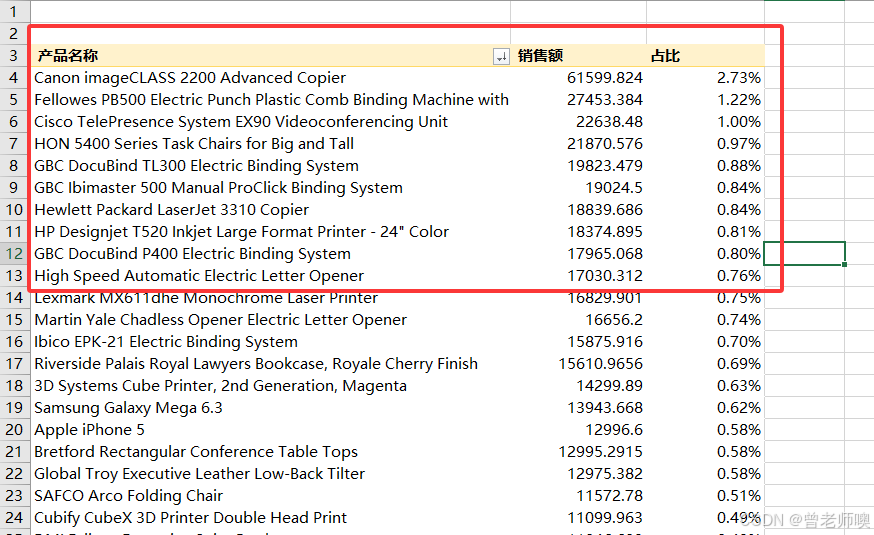The width and height of the screenshot is (874, 535).
Task: Click the SAFCO Arco Folding Chair cell
Action: pyautogui.click(x=270, y=496)
